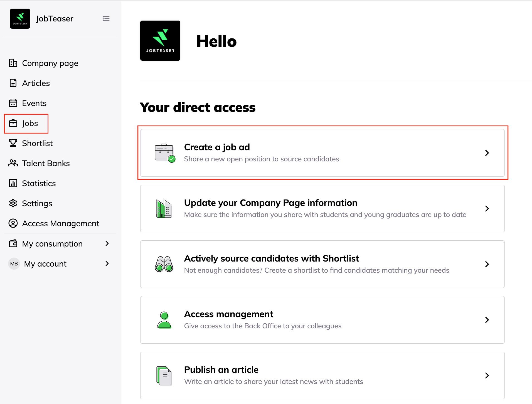Open the Publish an article card
532x404 pixels.
tap(322, 376)
